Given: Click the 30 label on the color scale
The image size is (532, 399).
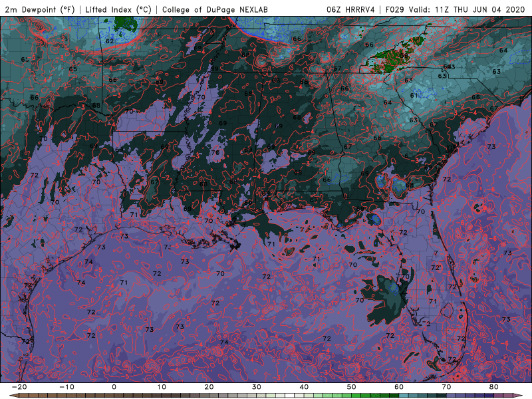Looking at the screenshot, I should coord(257,387).
